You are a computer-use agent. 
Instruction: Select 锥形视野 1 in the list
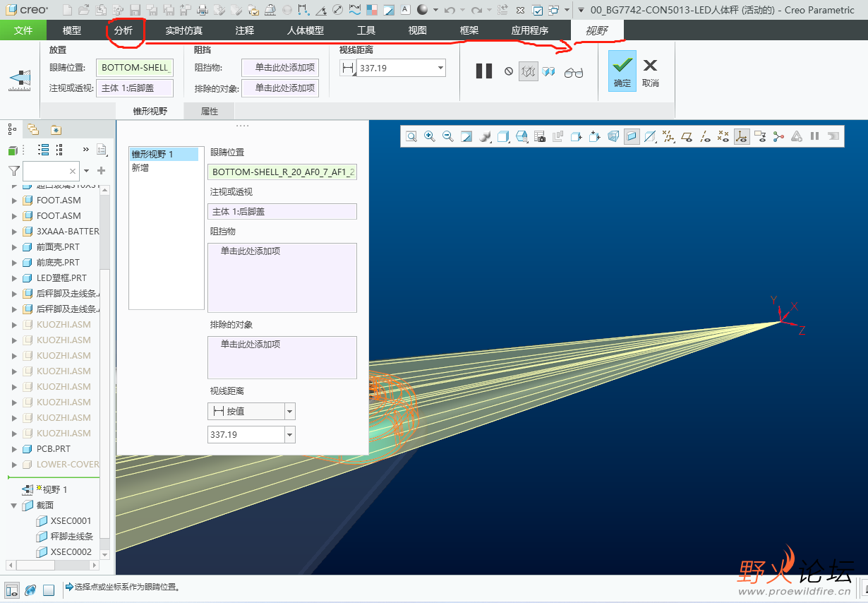click(164, 154)
